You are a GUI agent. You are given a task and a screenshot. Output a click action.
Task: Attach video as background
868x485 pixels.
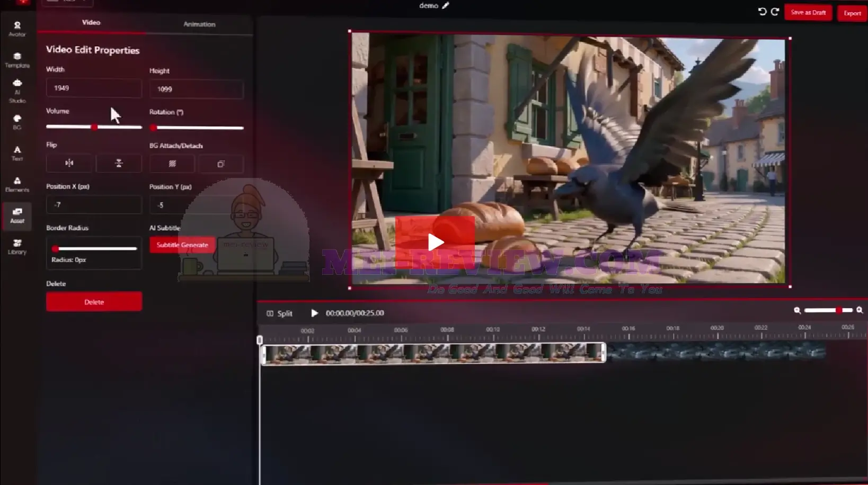point(172,164)
